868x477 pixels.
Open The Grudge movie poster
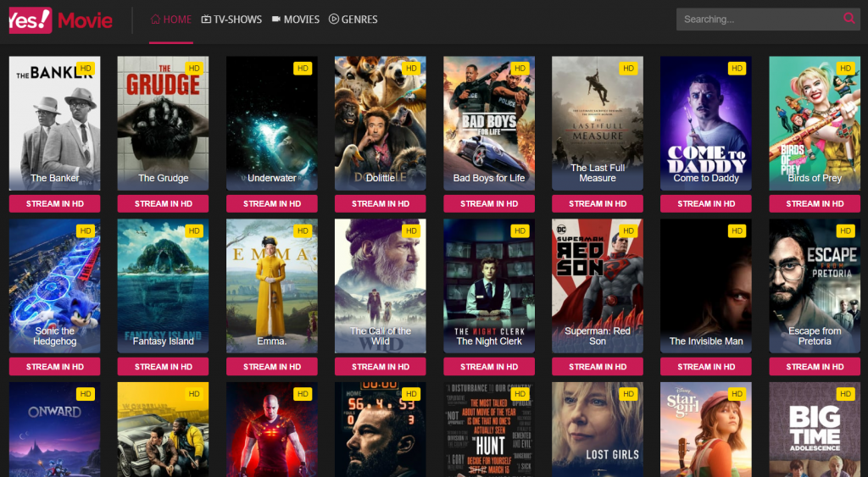164,124
